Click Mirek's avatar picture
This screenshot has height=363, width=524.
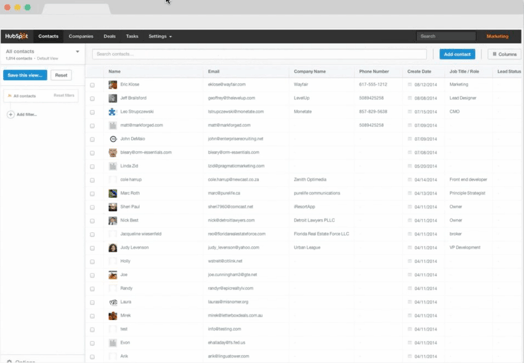(x=113, y=316)
